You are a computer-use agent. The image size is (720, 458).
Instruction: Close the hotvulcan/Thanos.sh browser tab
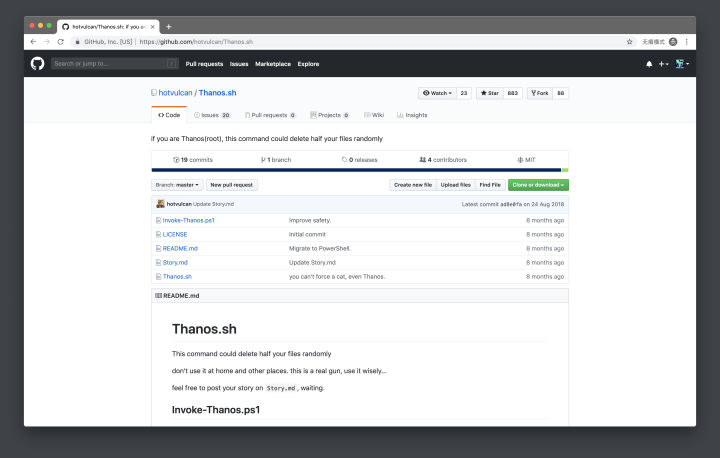153,27
